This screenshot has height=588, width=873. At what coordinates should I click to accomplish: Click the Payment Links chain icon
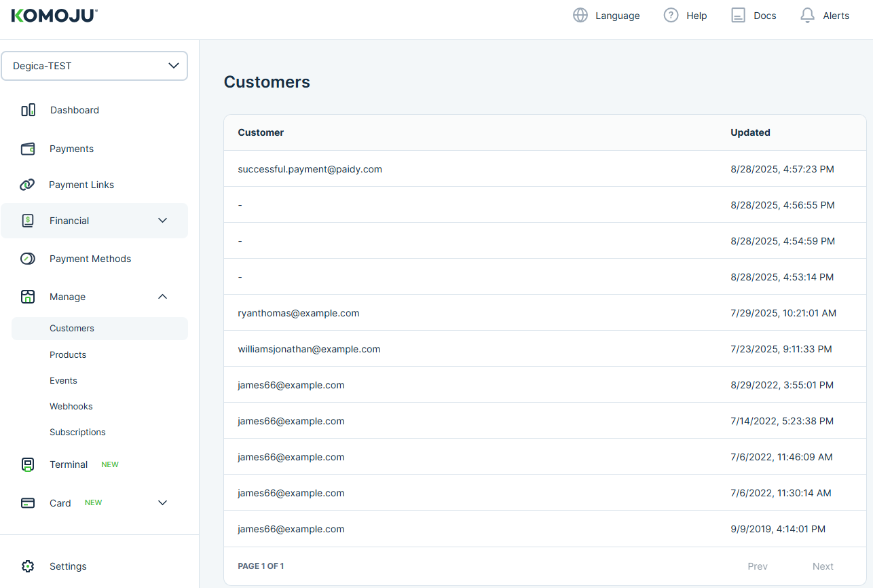tap(27, 185)
